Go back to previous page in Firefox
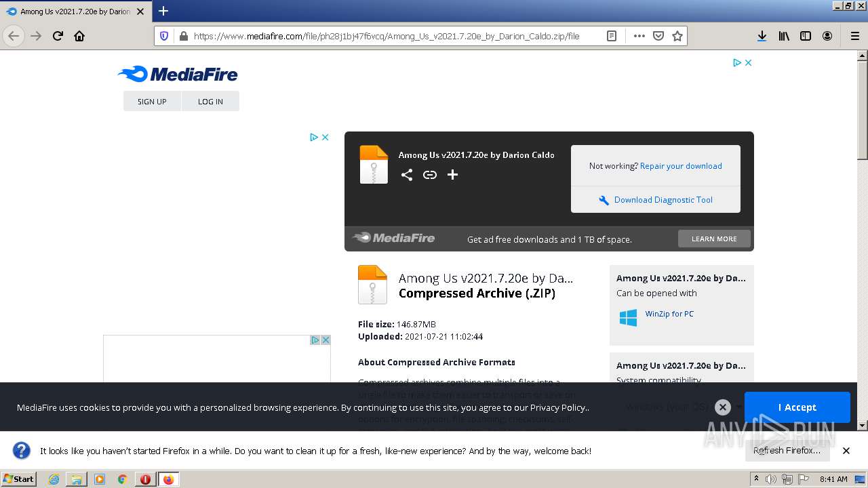Screen dimensions: 868x488 click(14, 36)
